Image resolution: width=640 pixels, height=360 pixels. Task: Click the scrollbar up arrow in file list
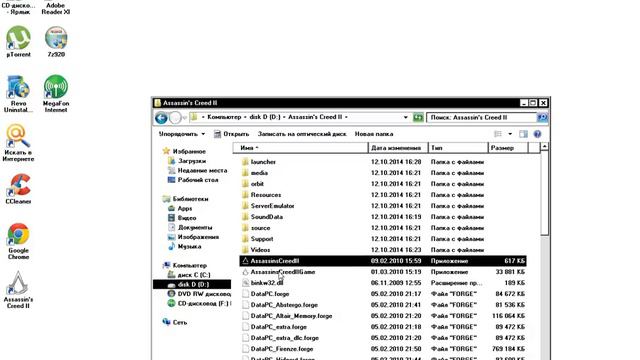pos(544,147)
